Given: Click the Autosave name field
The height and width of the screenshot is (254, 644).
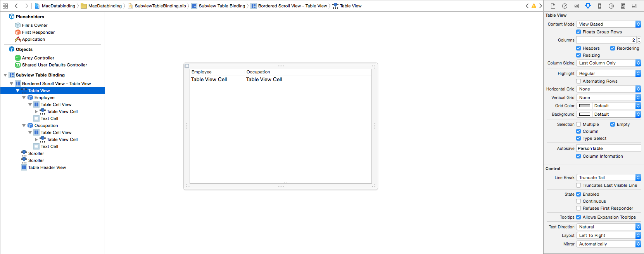Looking at the screenshot, I should pyautogui.click(x=609, y=148).
